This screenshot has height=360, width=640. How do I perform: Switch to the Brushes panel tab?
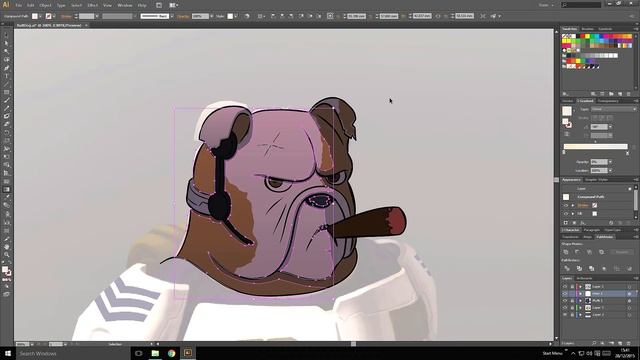(x=587, y=29)
